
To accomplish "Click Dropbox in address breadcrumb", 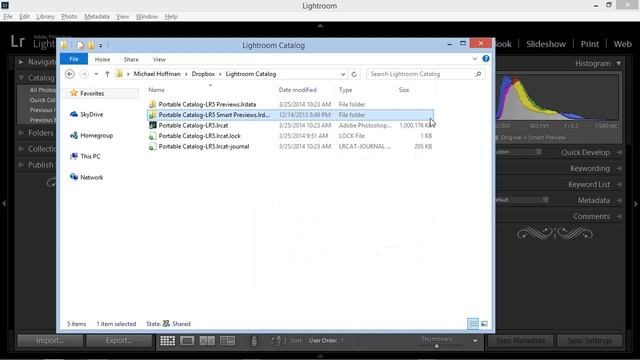I will click(x=203, y=74).
